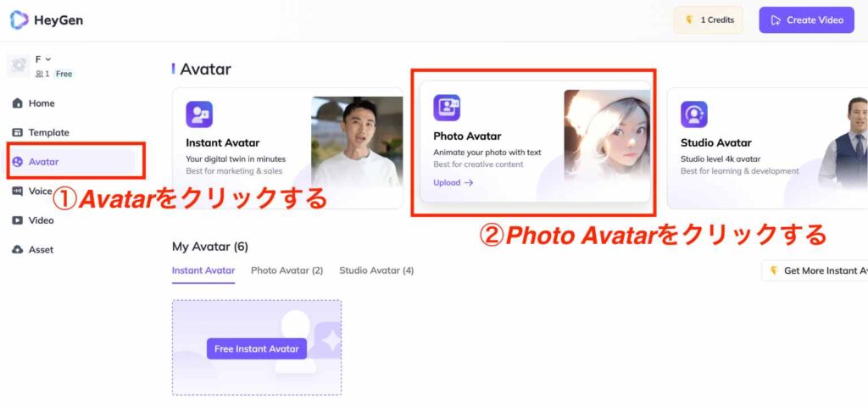Click the Template layout icon
This screenshot has height=406, width=868.
coord(18,133)
